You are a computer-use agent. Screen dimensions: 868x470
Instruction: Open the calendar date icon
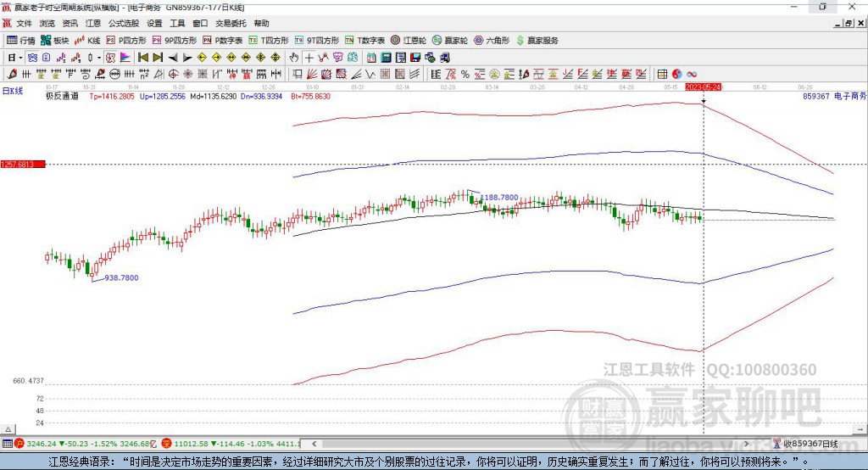point(371,58)
